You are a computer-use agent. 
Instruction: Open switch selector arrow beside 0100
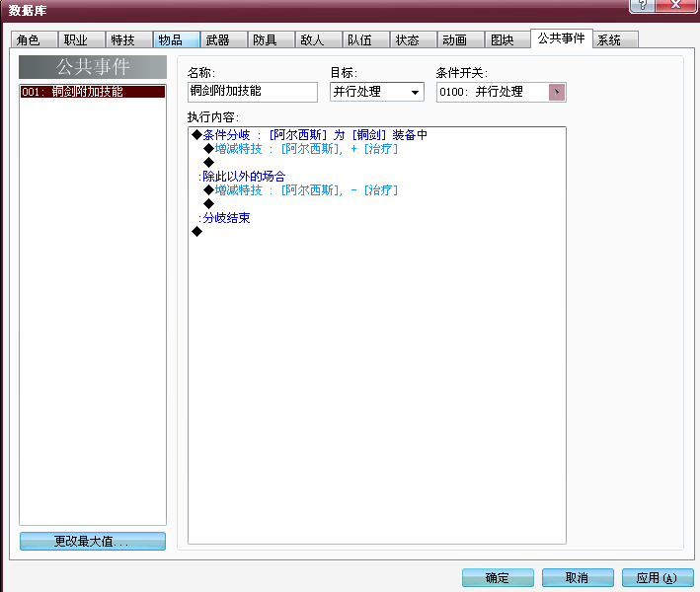click(557, 93)
